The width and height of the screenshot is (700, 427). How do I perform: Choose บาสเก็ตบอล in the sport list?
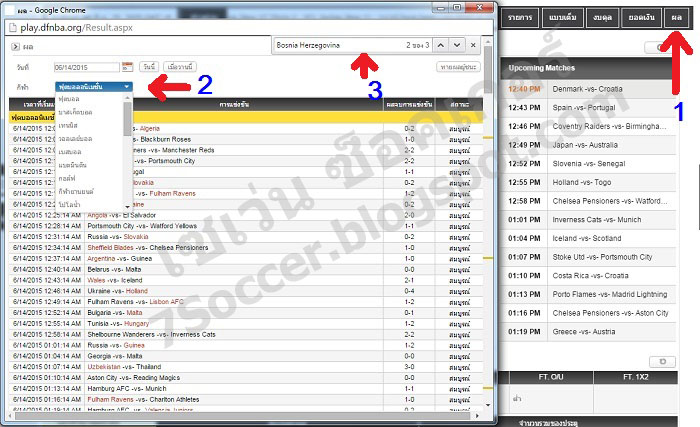[75, 112]
